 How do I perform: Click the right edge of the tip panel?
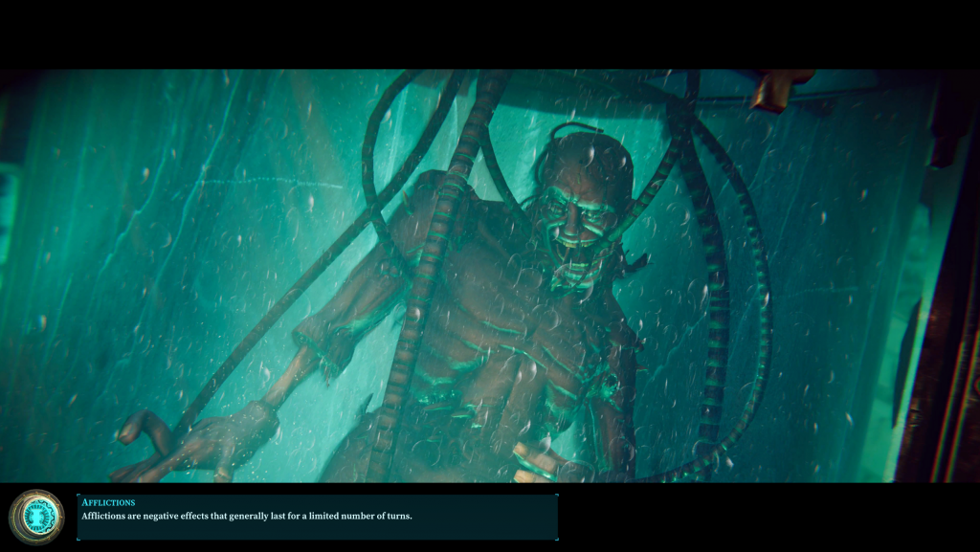click(x=556, y=517)
